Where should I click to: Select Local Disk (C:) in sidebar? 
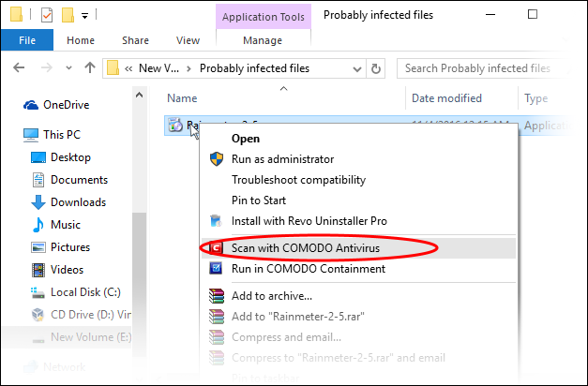point(75,292)
